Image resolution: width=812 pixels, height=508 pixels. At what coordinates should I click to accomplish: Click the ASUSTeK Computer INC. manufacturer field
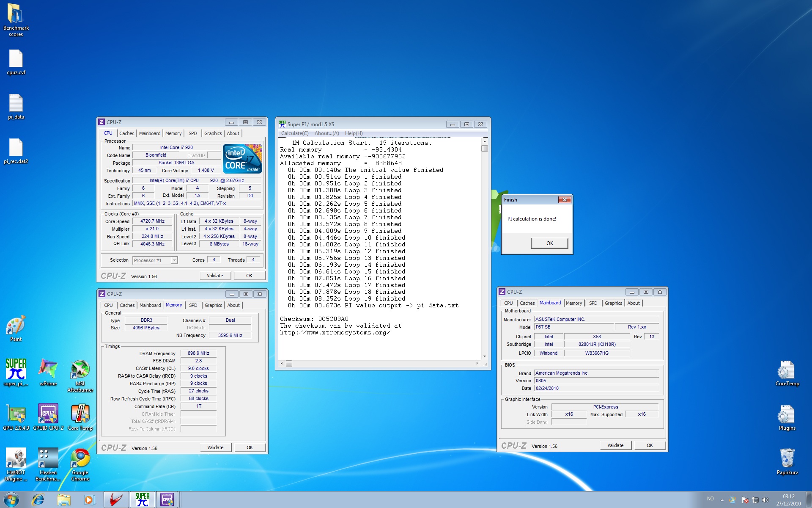[596, 320]
